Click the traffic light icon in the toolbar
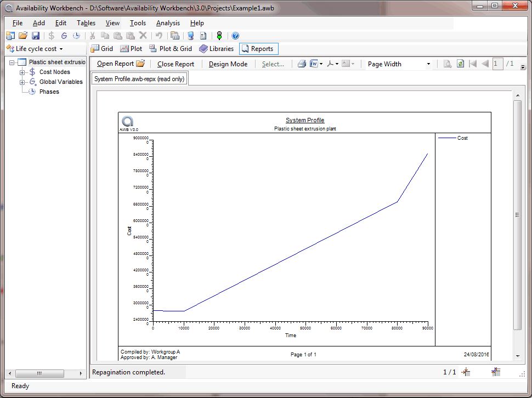The width and height of the screenshot is (532, 398). [219, 36]
